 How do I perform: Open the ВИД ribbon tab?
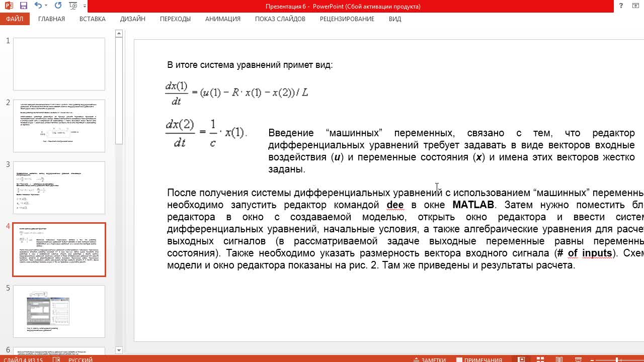click(395, 19)
